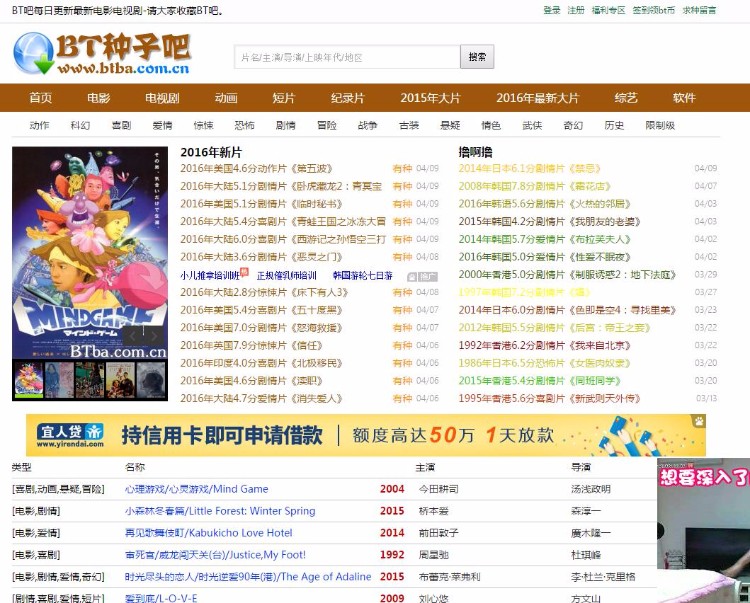Filter by 限制级 genre
This screenshot has width=750, height=603.
pyautogui.click(x=661, y=125)
